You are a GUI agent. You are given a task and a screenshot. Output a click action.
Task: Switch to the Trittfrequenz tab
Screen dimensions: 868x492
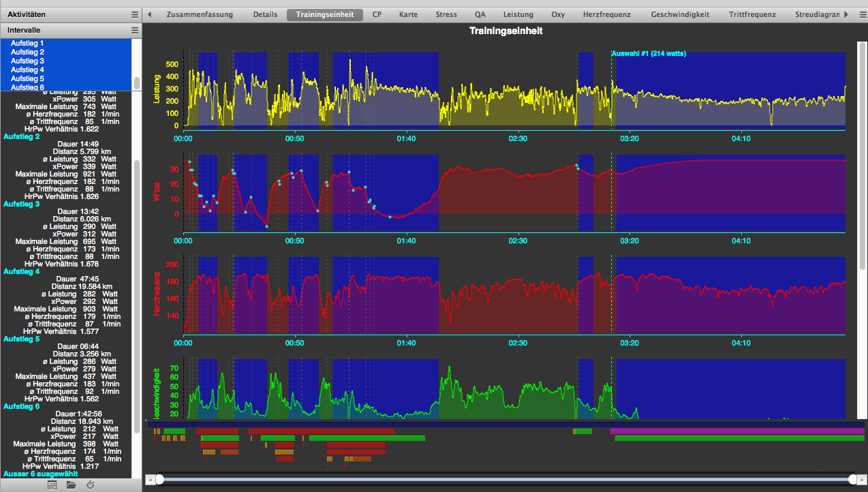click(x=752, y=14)
